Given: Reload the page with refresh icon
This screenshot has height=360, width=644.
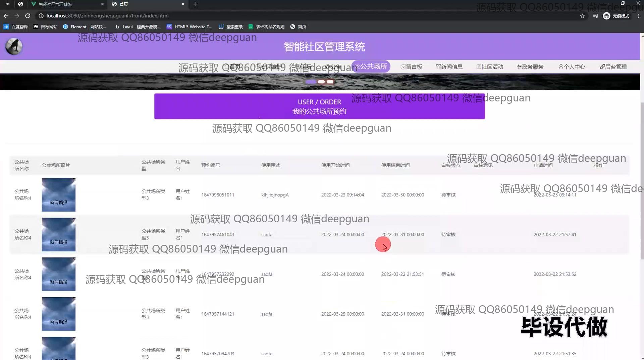Looking at the screenshot, I should click(28, 16).
